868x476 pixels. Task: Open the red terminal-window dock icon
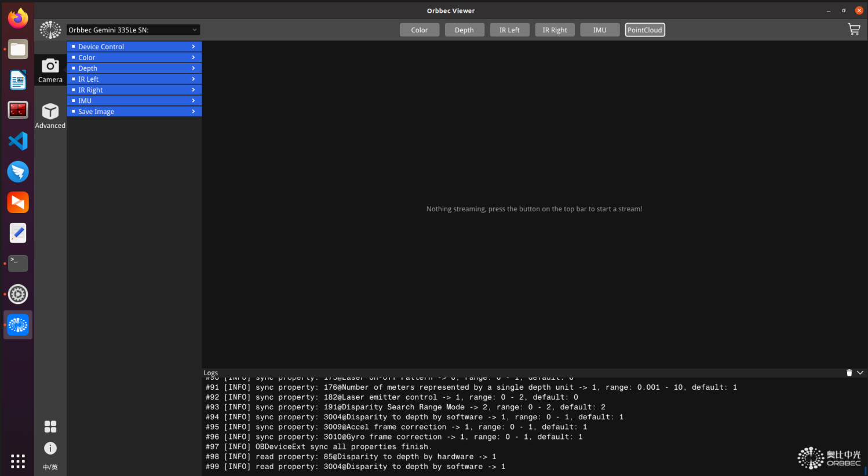[x=18, y=110]
